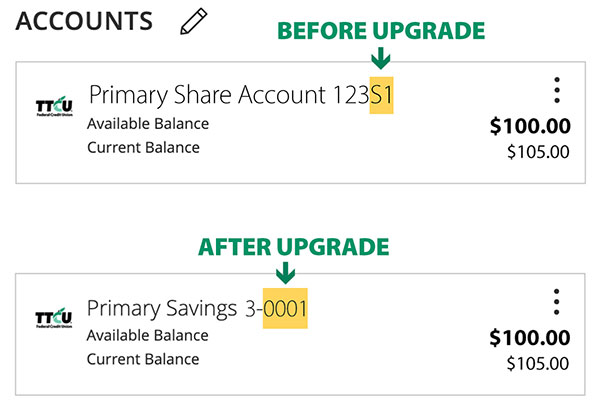Click the TTCU logo in Primary Savings card
Viewport: 600px width, 404px height.
(54, 318)
